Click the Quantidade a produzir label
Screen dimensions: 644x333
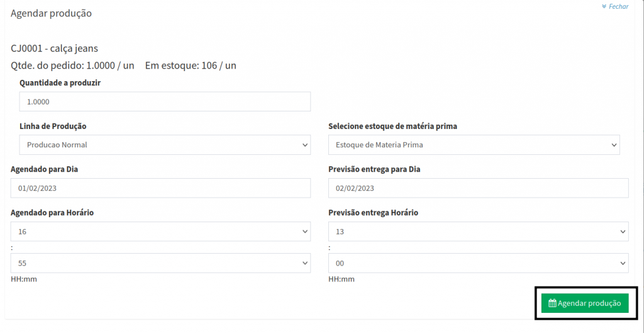[60, 82]
